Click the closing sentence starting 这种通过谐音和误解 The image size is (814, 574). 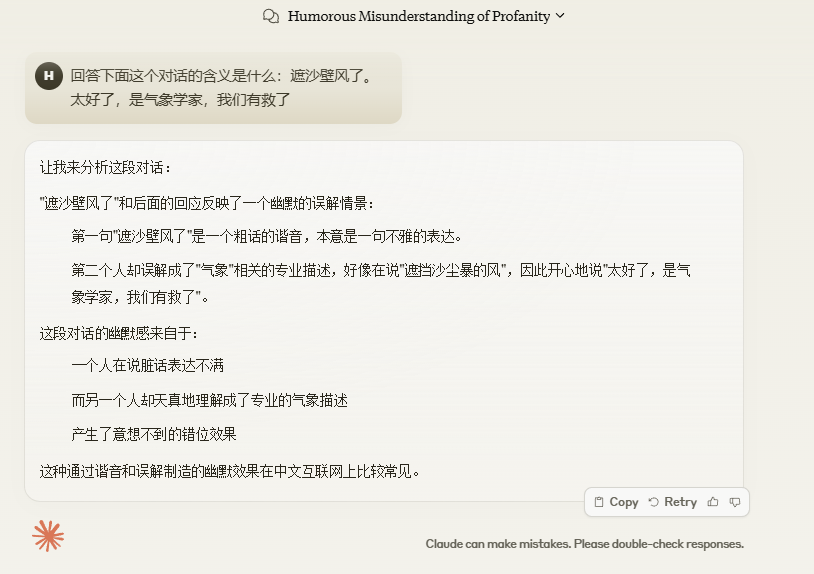pyautogui.click(x=229, y=471)
